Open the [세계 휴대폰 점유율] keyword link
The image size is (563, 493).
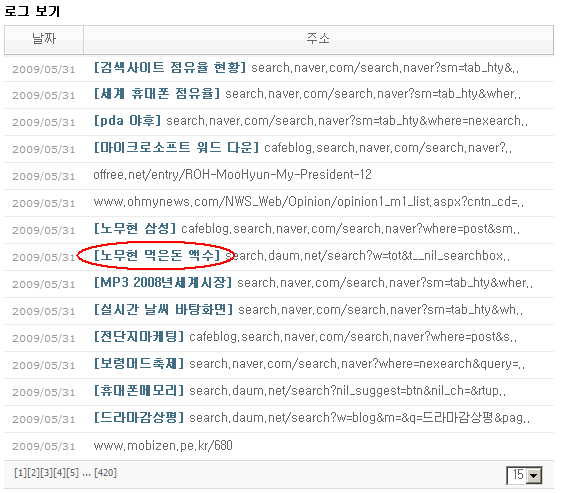pos(157,94)
